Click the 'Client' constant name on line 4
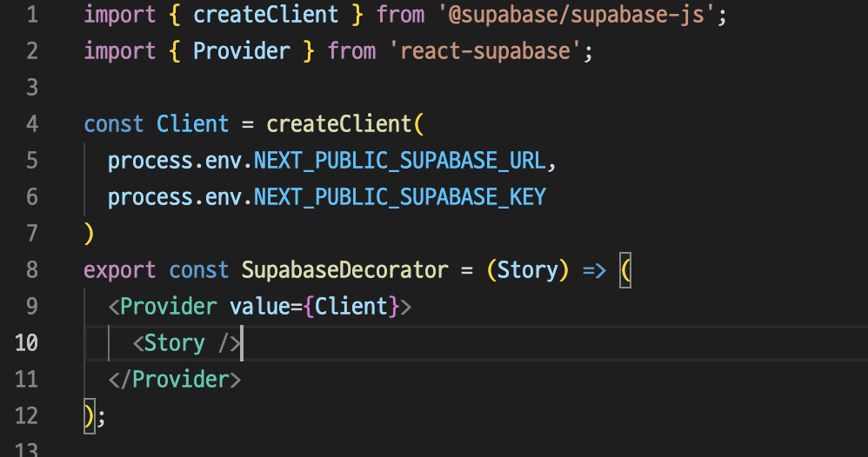This screenshot has width=868, height=457. click(192, 124)
